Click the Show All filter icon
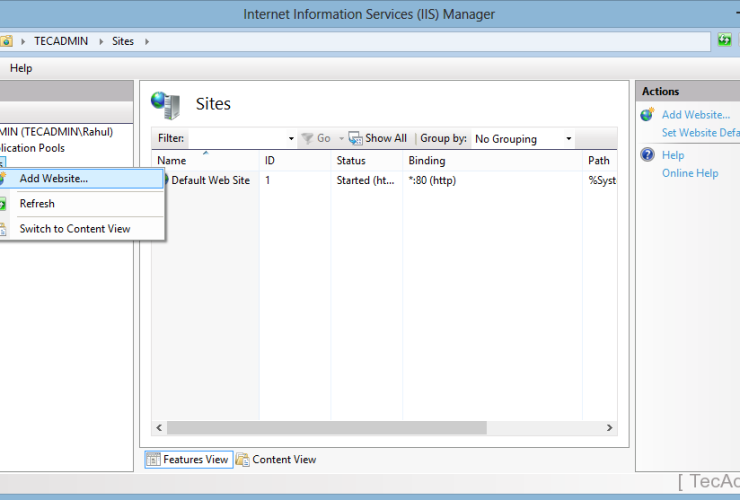This screenshot has height=500, width=740. pos(355,139)
